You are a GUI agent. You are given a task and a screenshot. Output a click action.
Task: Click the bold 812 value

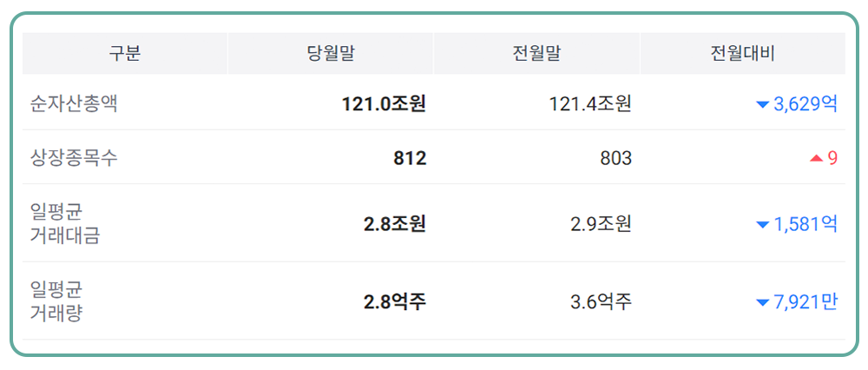(410, 158)
